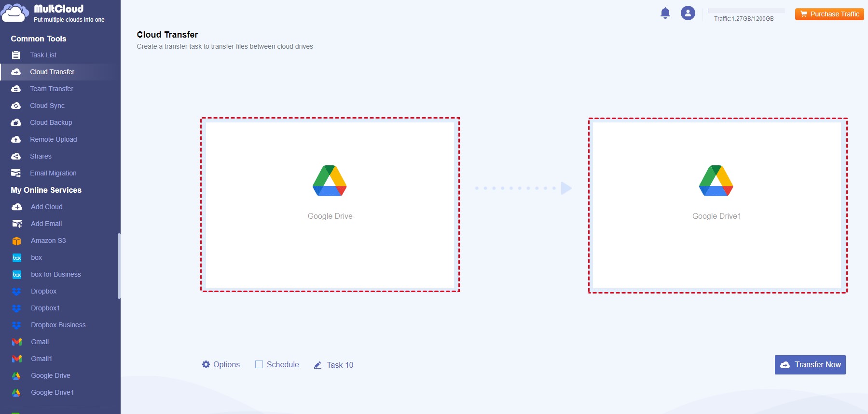Click the pencil icon to rename task
Viewport: 868px width, 414px height.
[317, 365]
